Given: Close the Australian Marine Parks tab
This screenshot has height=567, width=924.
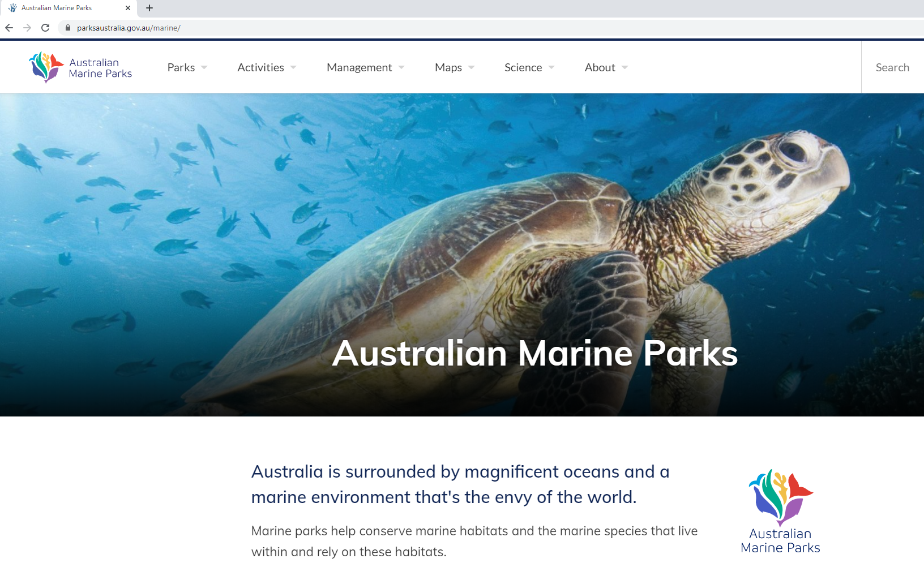Looking at the screenshot, I should click(x=128, y=8).
